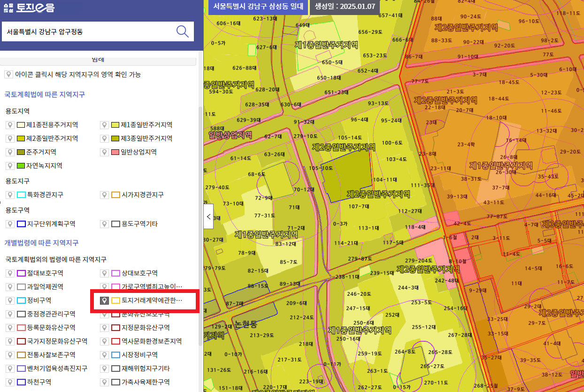Click the 역사문화환경보존지역 legend label

pyautogui.click(x=152, y=341)
